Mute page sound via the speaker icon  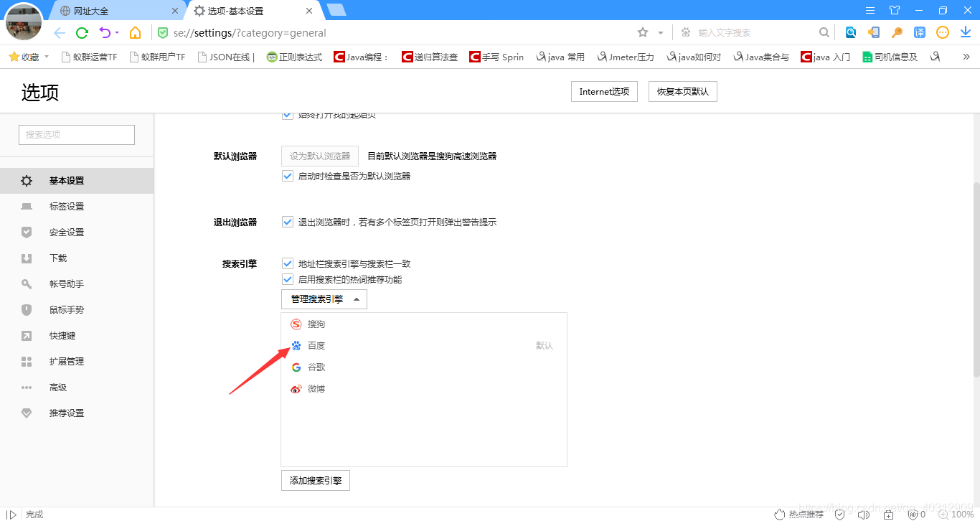pos(863,514)
